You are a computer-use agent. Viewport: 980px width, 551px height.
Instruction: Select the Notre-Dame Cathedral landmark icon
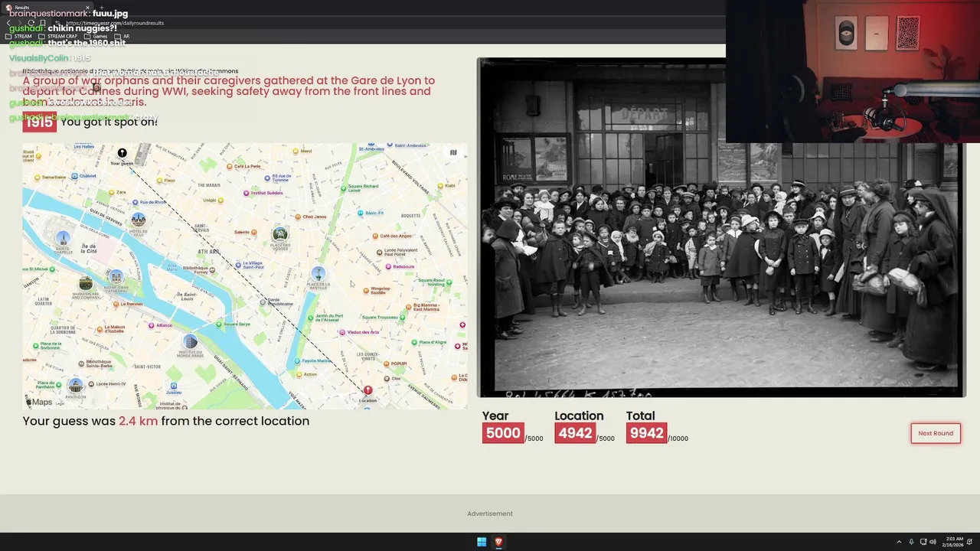point(116,276)
